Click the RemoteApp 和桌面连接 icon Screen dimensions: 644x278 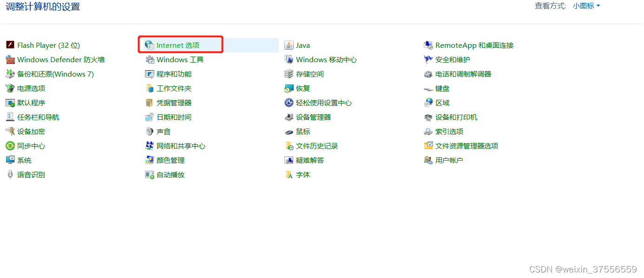coord(428,45)
